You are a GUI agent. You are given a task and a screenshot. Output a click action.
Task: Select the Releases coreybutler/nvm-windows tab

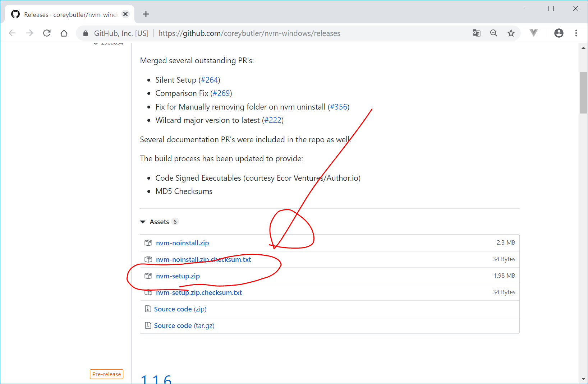pyautogui.click(x=68, y=14)
